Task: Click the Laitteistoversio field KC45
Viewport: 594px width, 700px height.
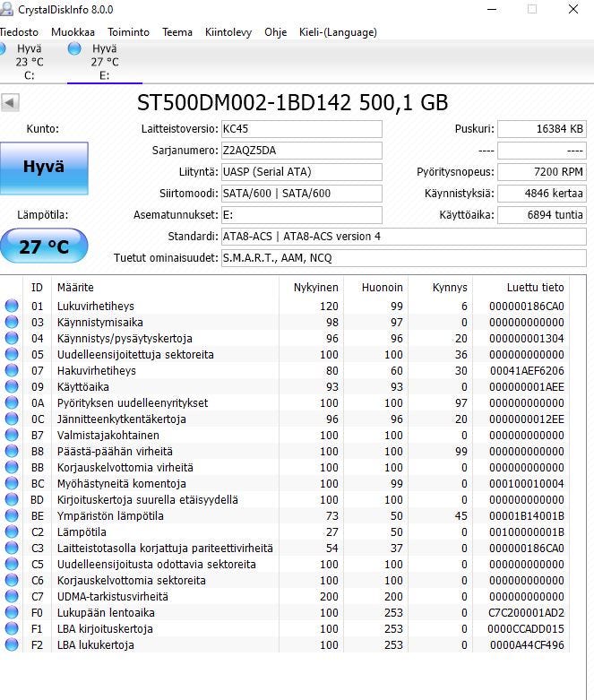Action: tap(302, 129)
